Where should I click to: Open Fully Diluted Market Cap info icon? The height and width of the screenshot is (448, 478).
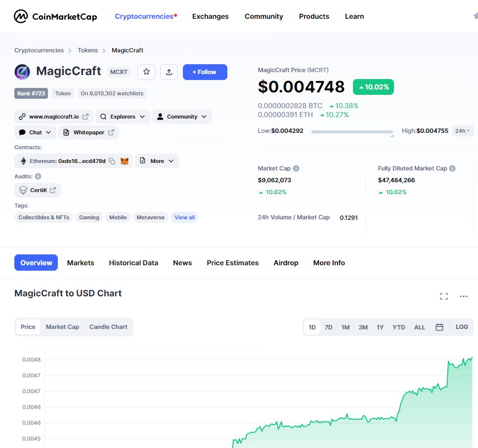click(x=452, y=168)
